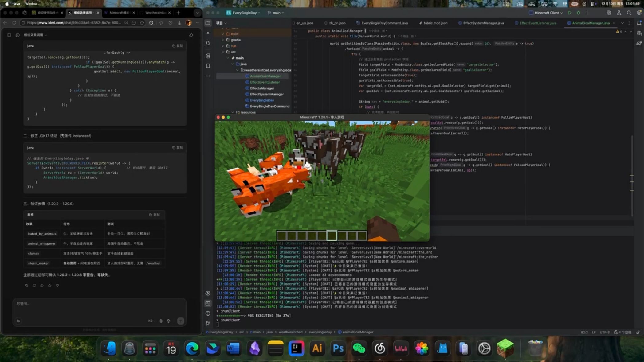Open the Commit tool window icon
This screenshot has height=362, width=644.
(208, 33)
